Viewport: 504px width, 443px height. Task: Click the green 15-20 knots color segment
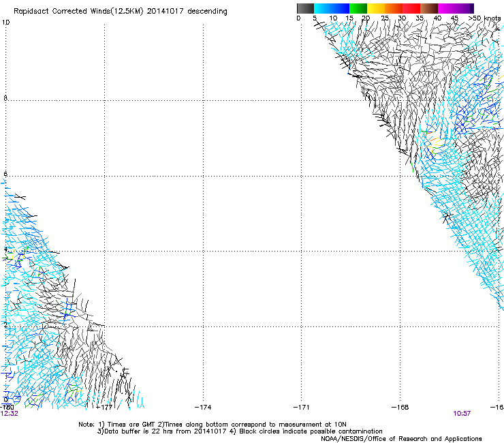(358, 8)
